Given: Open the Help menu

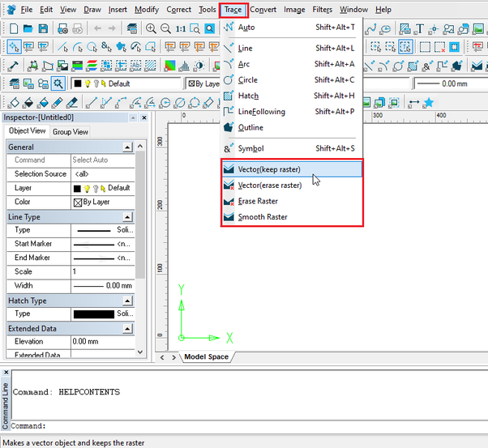Looking at the screenshot, I should tap(383, 10).
